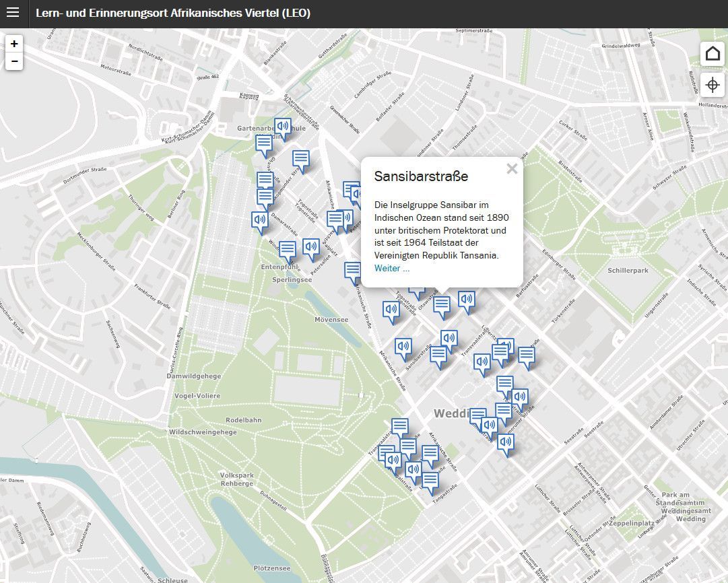This screenshot has width=728, height=583.
Task: Click the text bubble marker near Entenpfuhl
Action: click(x=288, y=248)
